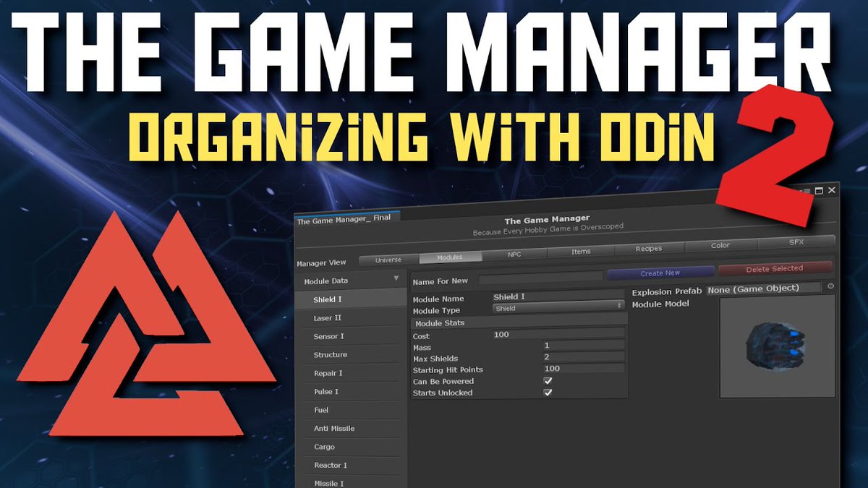Click the Mass value field
This screenshot has width=868, height=488.
(x=583, y=346)
